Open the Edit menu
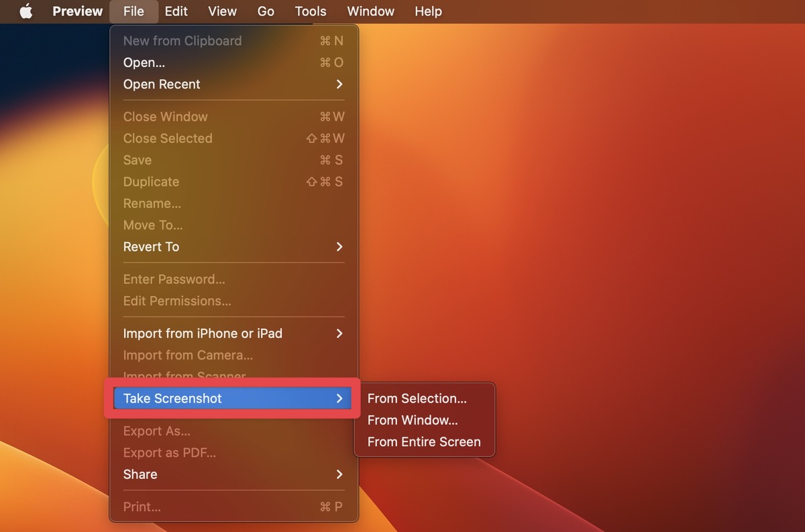The height and width of the screenshot is (532, 805). pyautogui.click(x=176, y=11)
